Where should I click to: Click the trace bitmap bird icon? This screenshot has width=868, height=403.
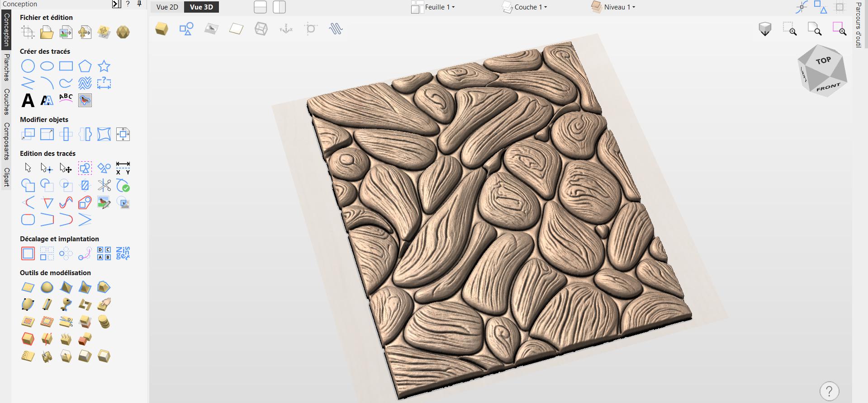coord(85,100)
